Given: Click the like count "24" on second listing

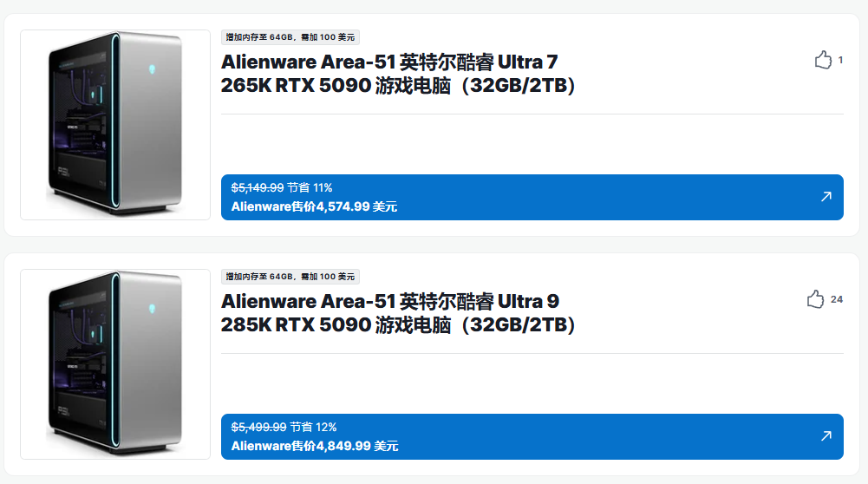Looking at the screenshot, I should pyautogui.click(x=836, y=299).
